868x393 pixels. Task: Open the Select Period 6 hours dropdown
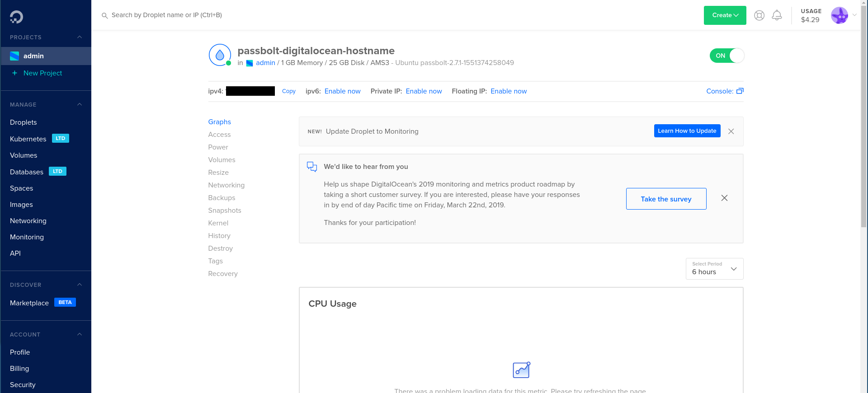pyautogui.click(x=714, y=269)
